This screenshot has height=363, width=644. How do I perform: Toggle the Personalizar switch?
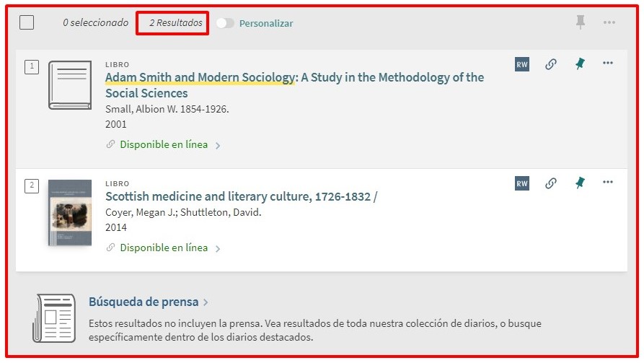(x=225, y=23)
